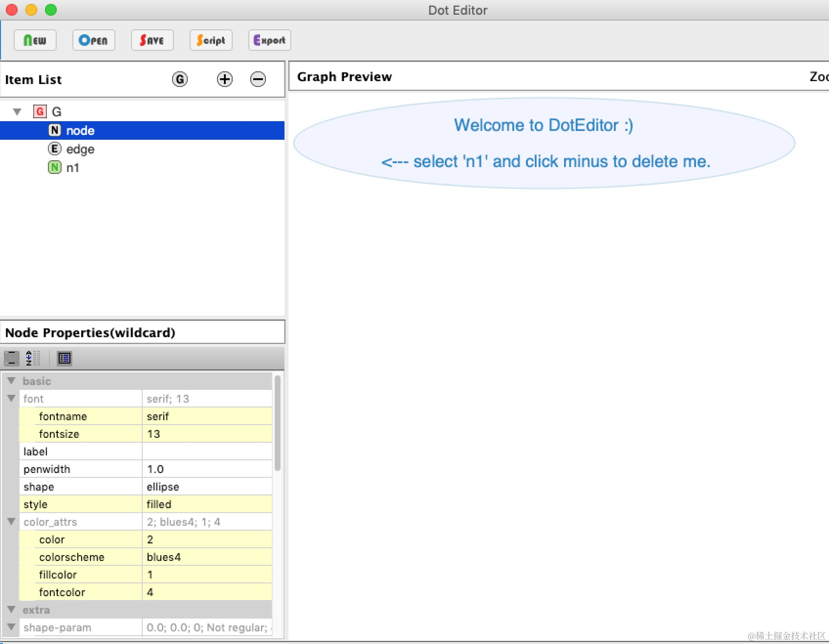Close the Dot Editor window
This screenshot has height=644, width=829.
click(x=12, y=10)
